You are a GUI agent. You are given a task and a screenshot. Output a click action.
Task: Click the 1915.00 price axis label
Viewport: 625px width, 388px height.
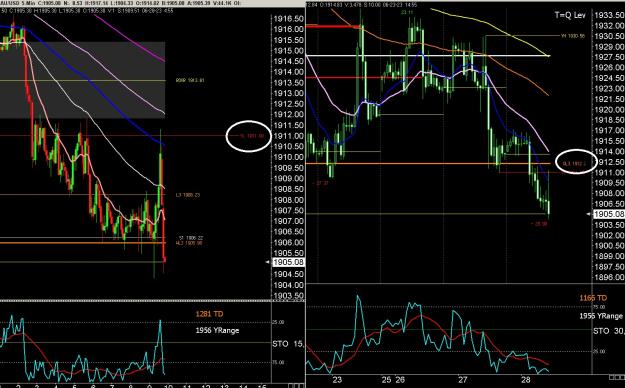pos(288,51)
